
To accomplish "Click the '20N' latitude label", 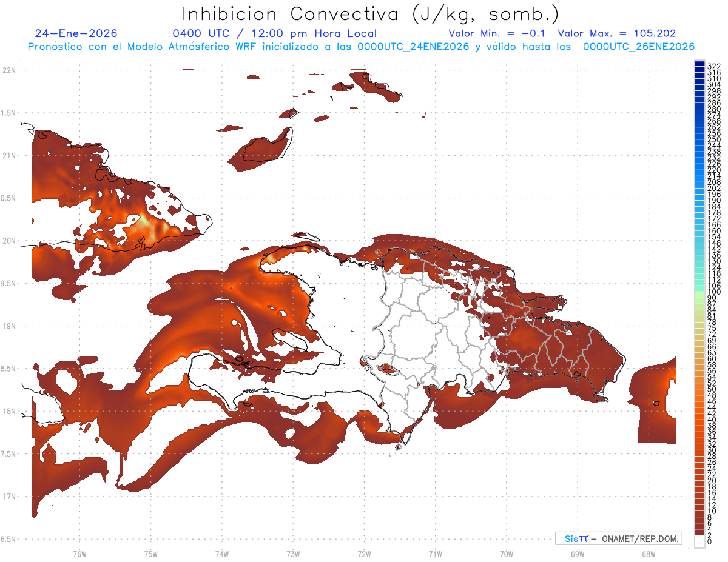I will coord(9,241).
